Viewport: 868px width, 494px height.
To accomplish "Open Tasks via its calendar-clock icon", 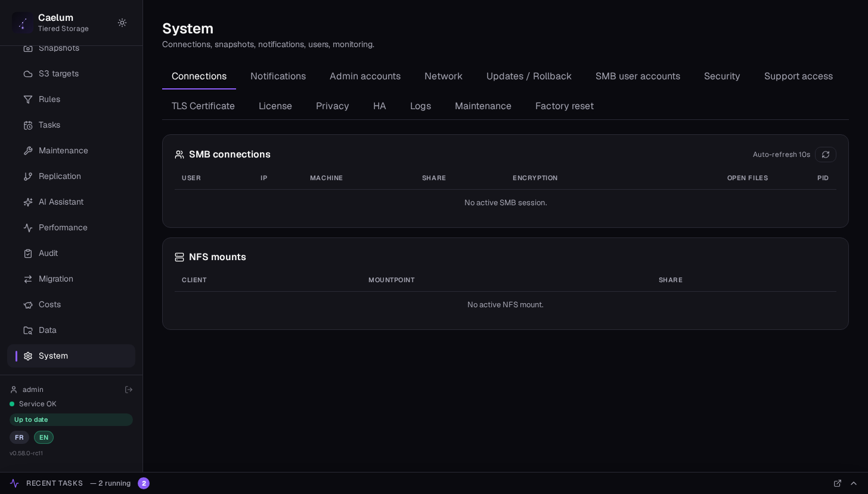I will point(28,125).
